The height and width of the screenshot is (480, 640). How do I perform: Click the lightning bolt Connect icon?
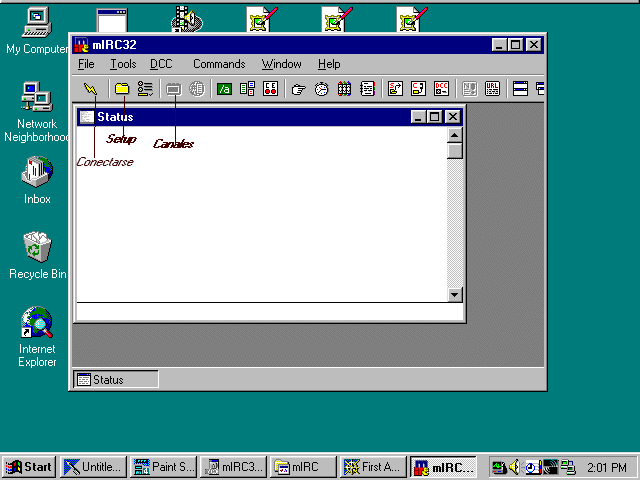click(x=90, y=89)
